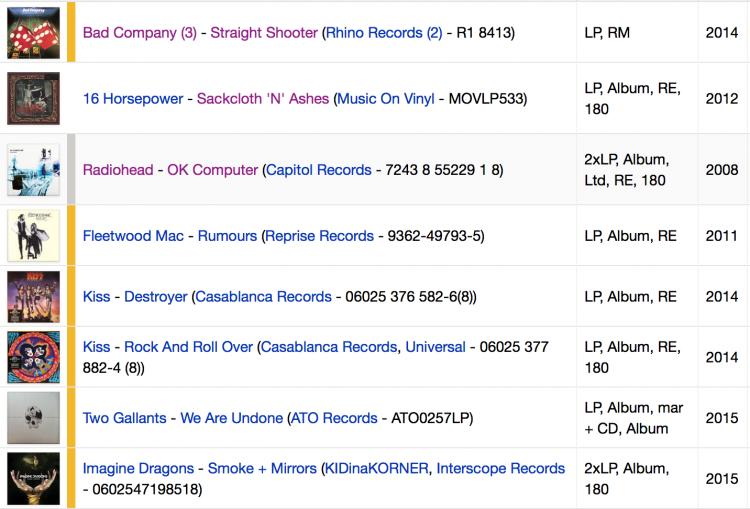The image size is (750, 509).
Task: Open the OK Computer album cover thumbnail
Action: point(33,169)
